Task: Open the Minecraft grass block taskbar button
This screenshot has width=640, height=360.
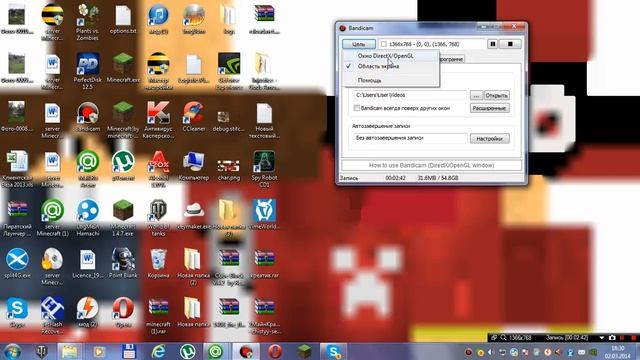Action: (x=304, y=351)
